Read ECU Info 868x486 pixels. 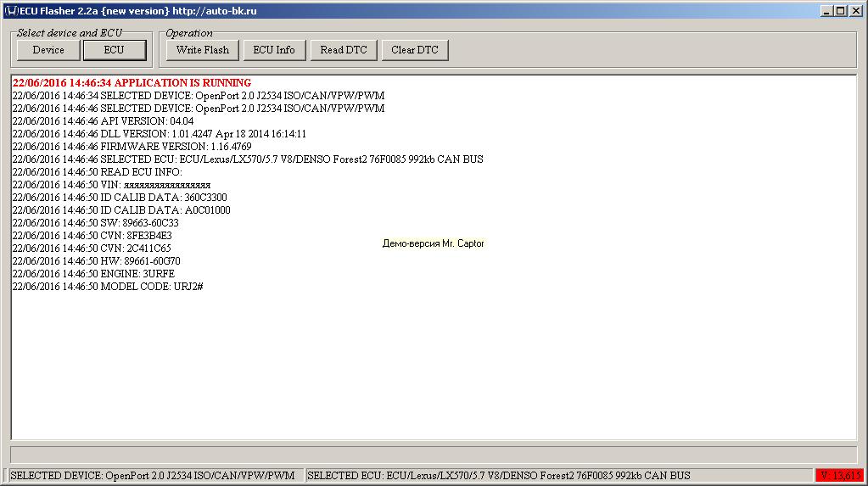pos(274,50)
